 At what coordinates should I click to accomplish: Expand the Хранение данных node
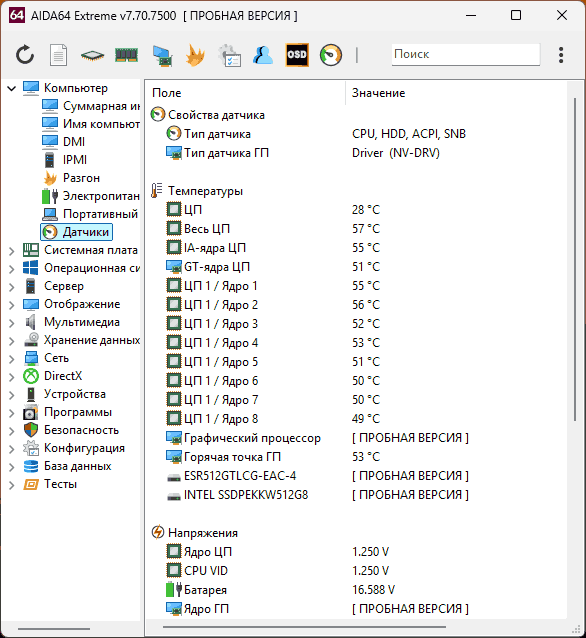click(12, 340)
